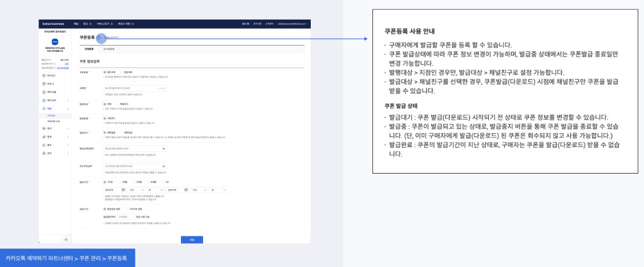The width and height of the screenshot is (644, 267).
Task: Click the 최소주문금액 minimum order input field
Action: pos(134,166)
